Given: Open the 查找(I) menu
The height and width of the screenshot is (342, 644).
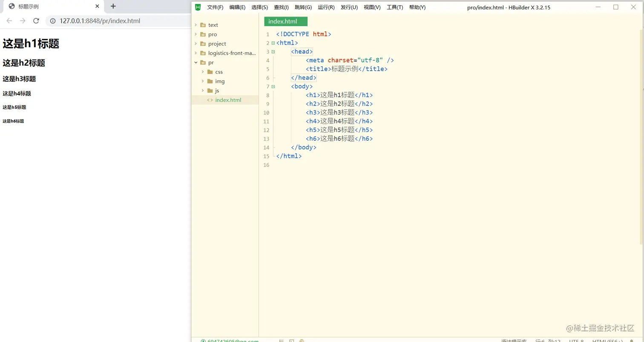Looking at the screenshot, I should click(x=281, y=7).
